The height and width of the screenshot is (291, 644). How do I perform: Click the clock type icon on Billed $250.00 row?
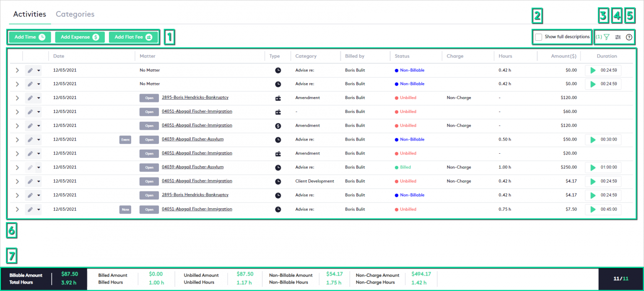278,167
